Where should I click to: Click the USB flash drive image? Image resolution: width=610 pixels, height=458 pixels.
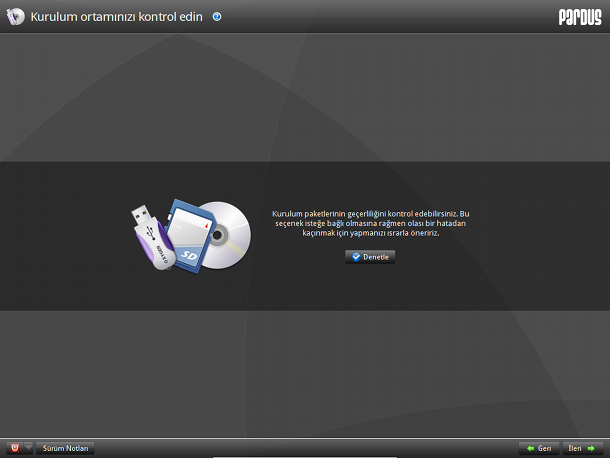coord(153,237)
